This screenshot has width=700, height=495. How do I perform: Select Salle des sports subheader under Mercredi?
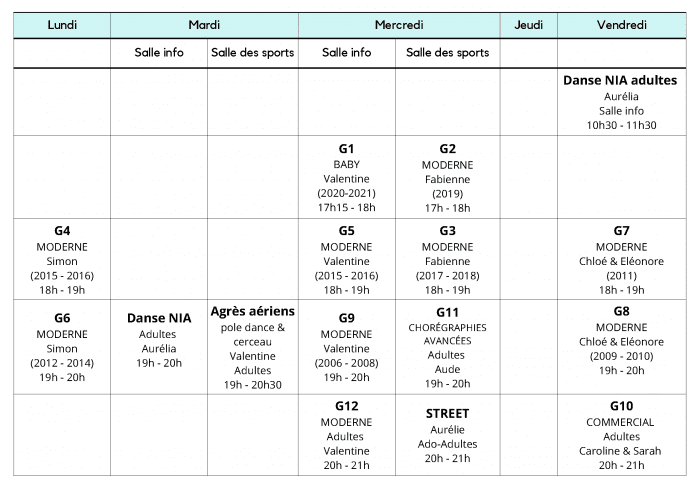click(447, 52)
